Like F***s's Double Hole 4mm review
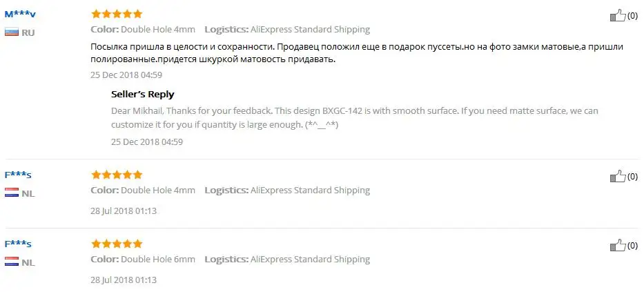The height and width of the screenshot is (292, 644). pyautogui.click(x=618, y=176)
